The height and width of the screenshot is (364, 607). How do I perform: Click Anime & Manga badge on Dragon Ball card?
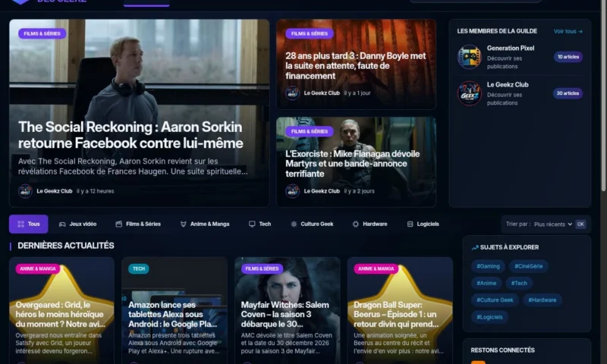(x=376, y=269)
